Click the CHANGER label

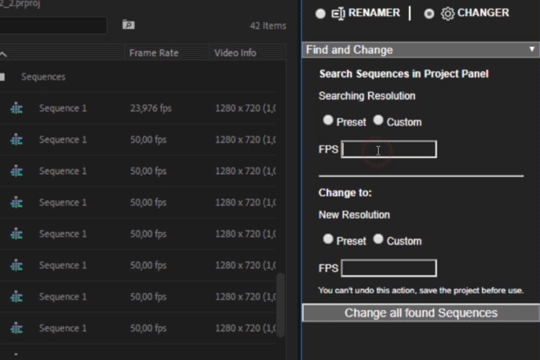(x=483, y=13)
